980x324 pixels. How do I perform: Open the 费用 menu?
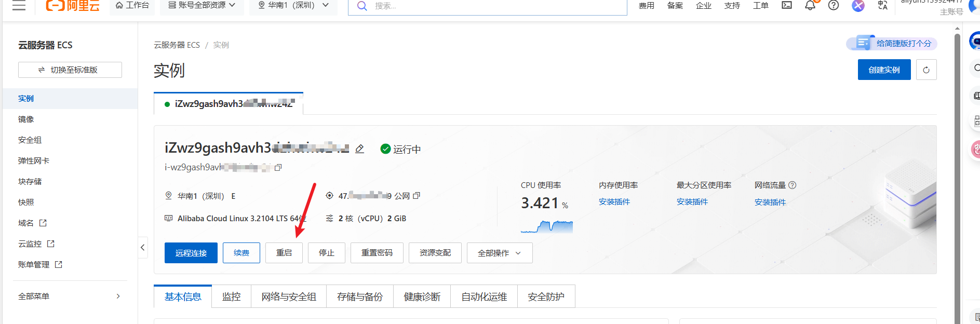(x=646, y=6)
